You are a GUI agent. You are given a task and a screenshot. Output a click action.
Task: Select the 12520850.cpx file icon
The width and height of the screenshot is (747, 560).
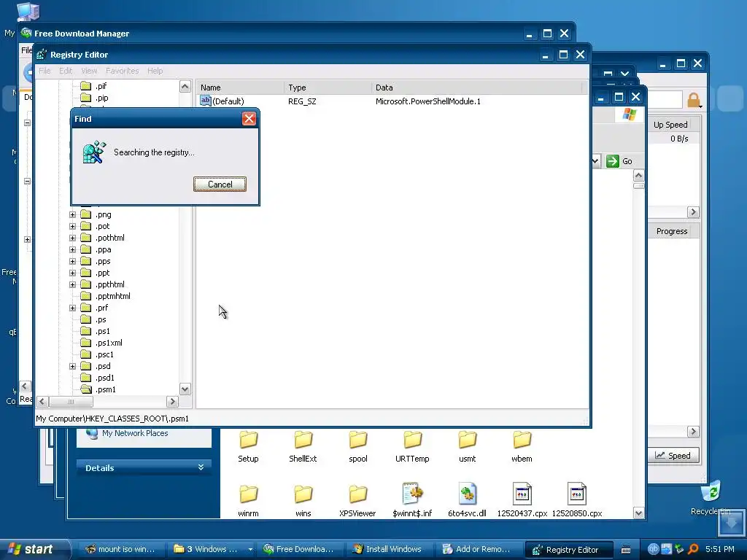click(x=577, y=494)
